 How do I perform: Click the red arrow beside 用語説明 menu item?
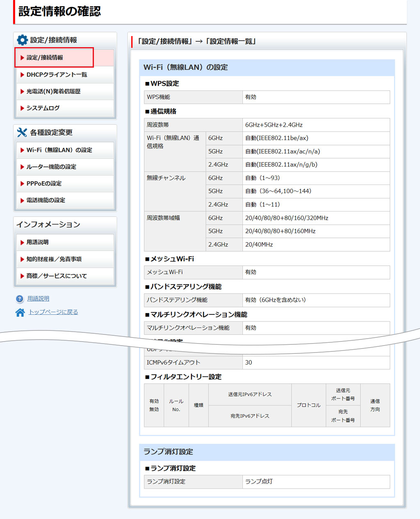pos(22,243)
